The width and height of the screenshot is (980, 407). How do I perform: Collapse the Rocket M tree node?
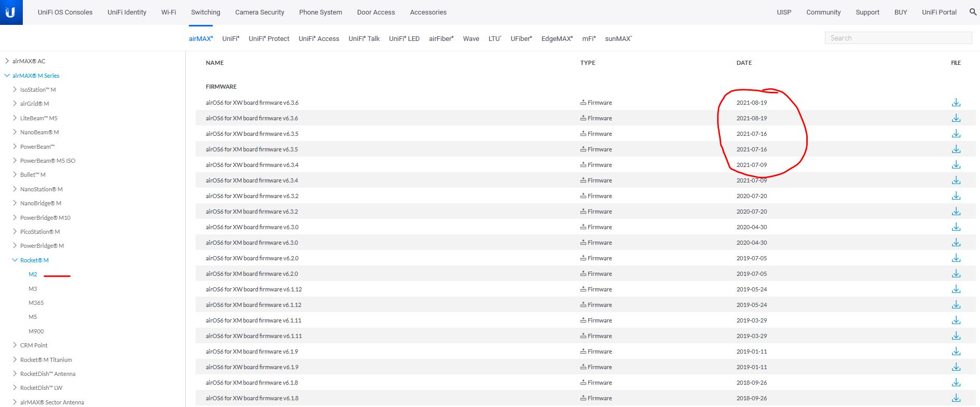(15, 260)
